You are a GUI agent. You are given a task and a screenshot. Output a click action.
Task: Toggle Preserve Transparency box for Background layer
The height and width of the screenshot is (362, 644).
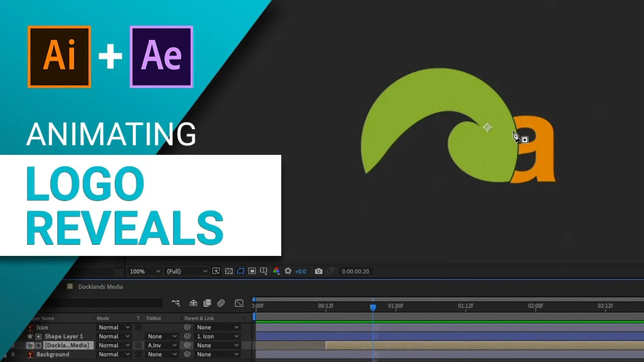138,354
